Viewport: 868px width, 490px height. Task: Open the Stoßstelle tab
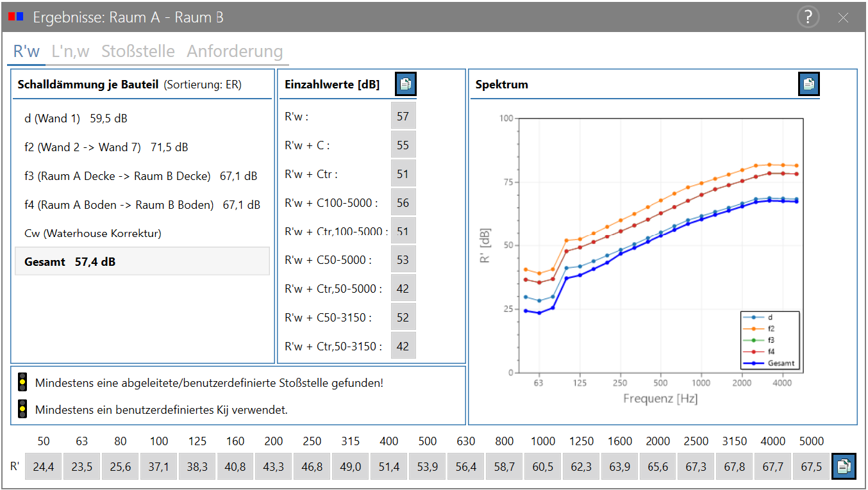pos(138,51)
